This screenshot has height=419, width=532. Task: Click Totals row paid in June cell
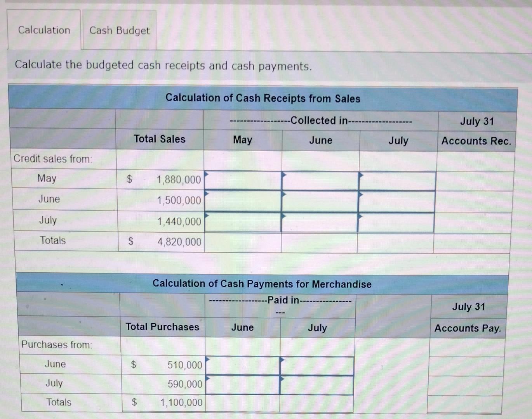point(242,403)
